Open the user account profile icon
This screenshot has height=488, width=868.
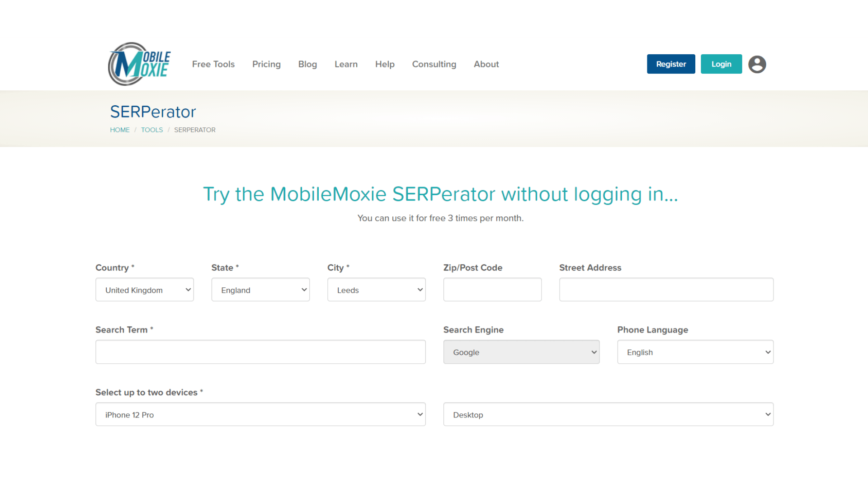[x=757, y=64]
